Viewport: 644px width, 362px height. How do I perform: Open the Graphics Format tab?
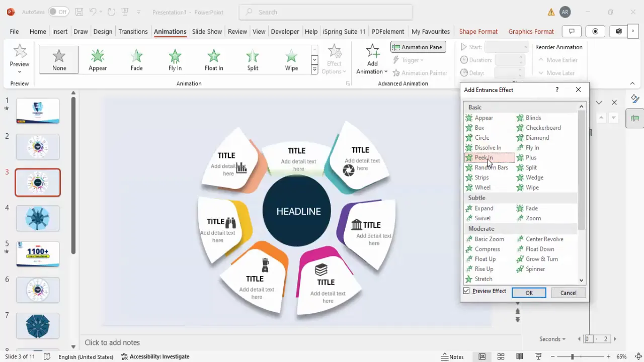click(531, 31)
